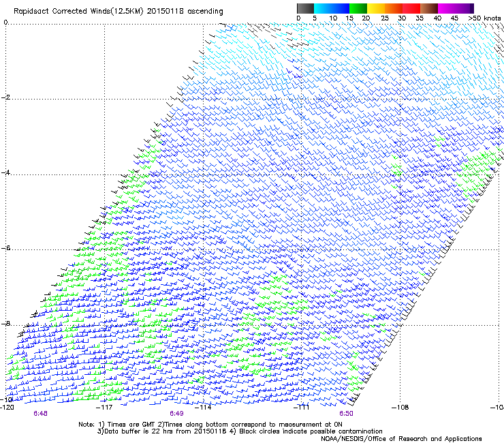This screenshot has height=443, width=504.
Task: Click the latitude label '-8' on left axis
Action: pyautogui.click(x=5, y=323)
